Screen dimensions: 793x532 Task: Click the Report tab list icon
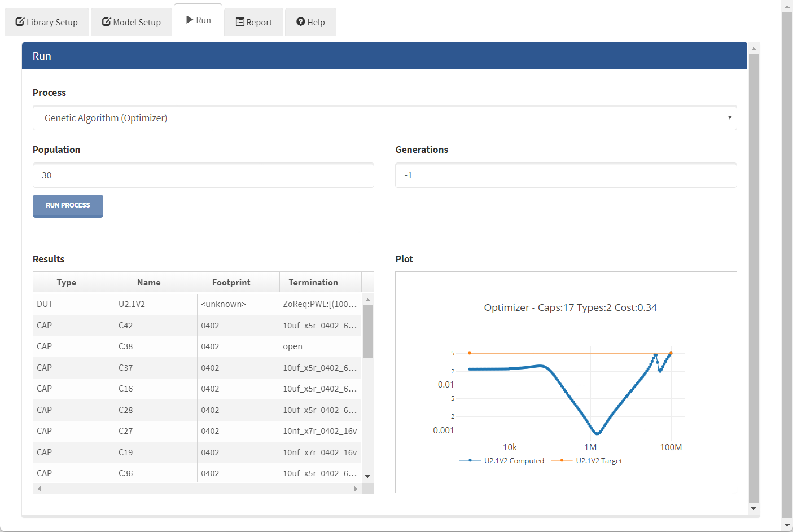click(240, 22)
